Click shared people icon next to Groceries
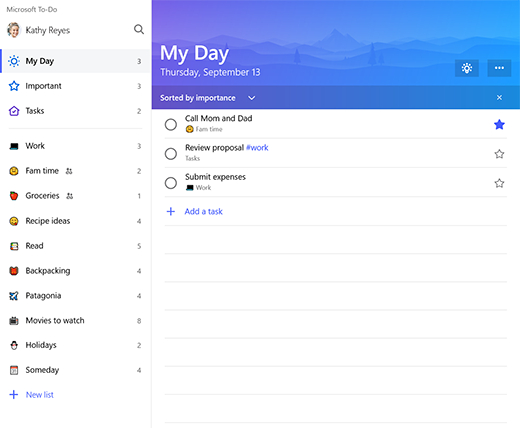This screenshot has width=520, height=428. (x=69, y=196)
